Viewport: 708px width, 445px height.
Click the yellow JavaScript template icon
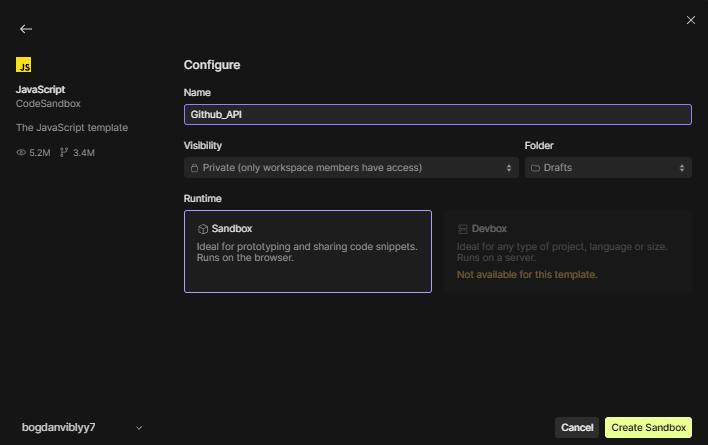[x=24, y=65]
